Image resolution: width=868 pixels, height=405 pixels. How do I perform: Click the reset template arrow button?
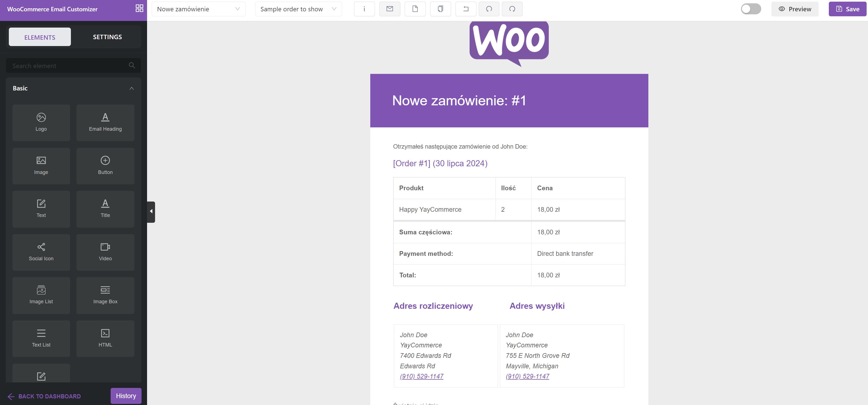pyautogui.click(x=466, y=9)
